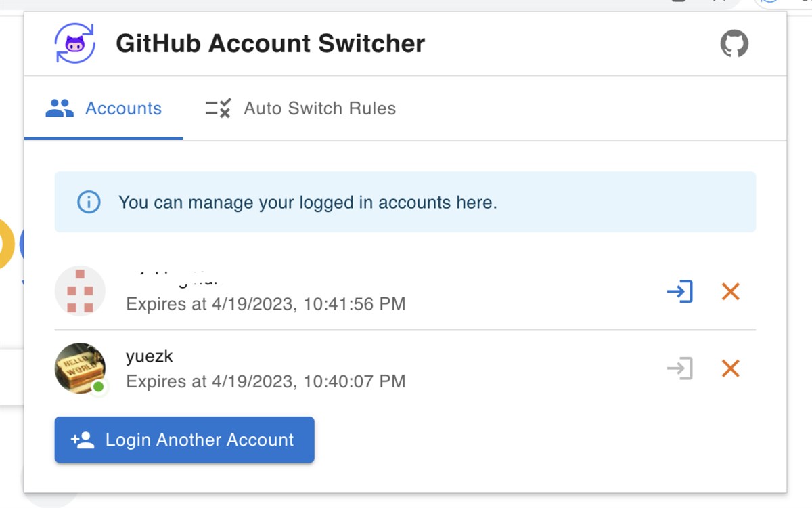
Task: Click the yuezk username link
Action: click(148, 356)
